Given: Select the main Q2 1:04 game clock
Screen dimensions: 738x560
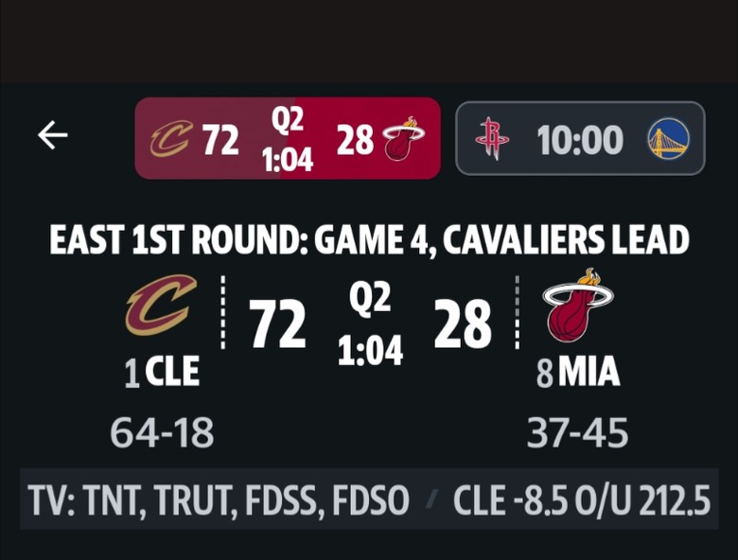Looking at the screenshot, I should coord(370,324).
